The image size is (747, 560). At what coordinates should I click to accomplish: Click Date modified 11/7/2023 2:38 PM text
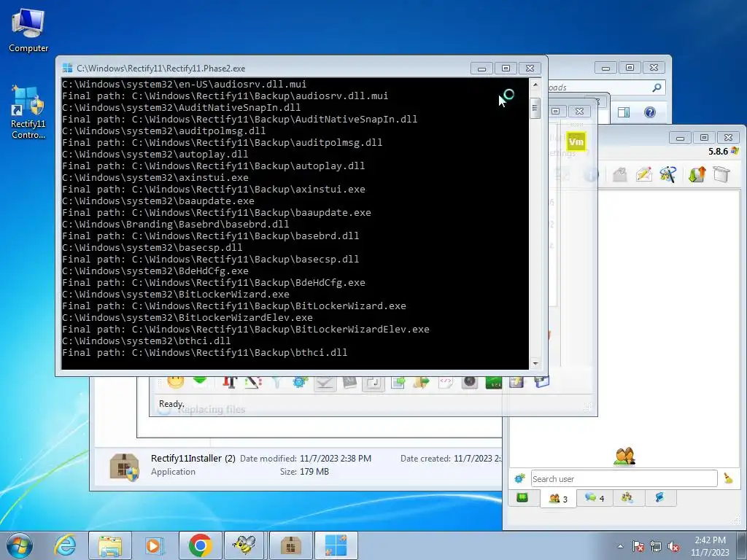(x=306, y=458)
